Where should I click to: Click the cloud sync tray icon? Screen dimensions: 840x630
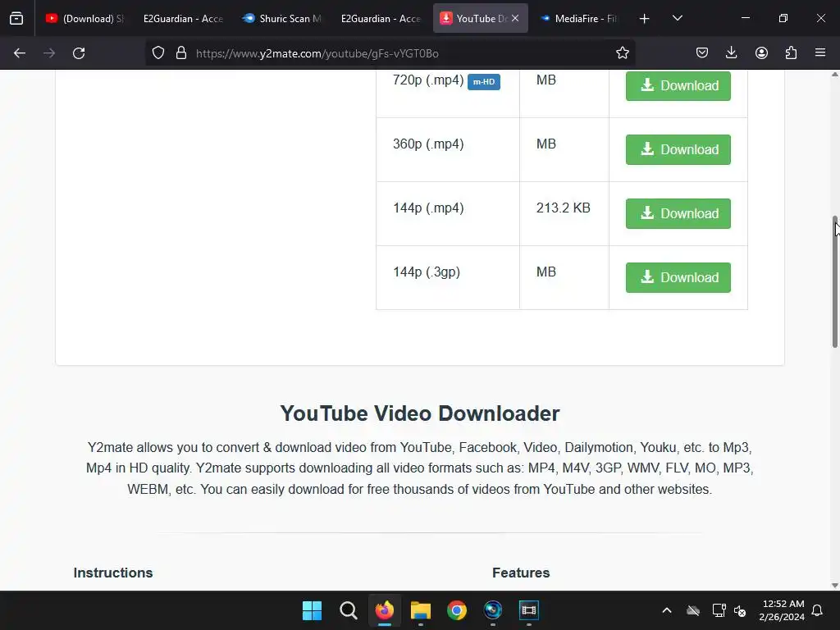(693, 610)
